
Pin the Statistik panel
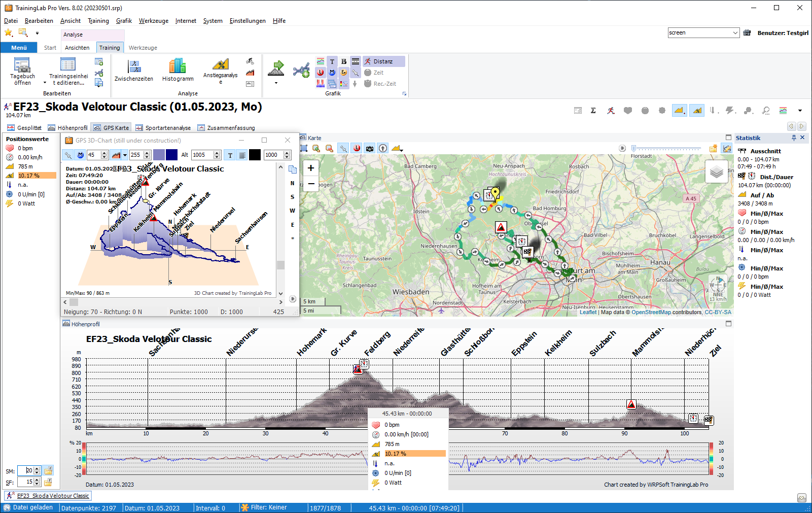pyautogui.click(x=794, y=138)
